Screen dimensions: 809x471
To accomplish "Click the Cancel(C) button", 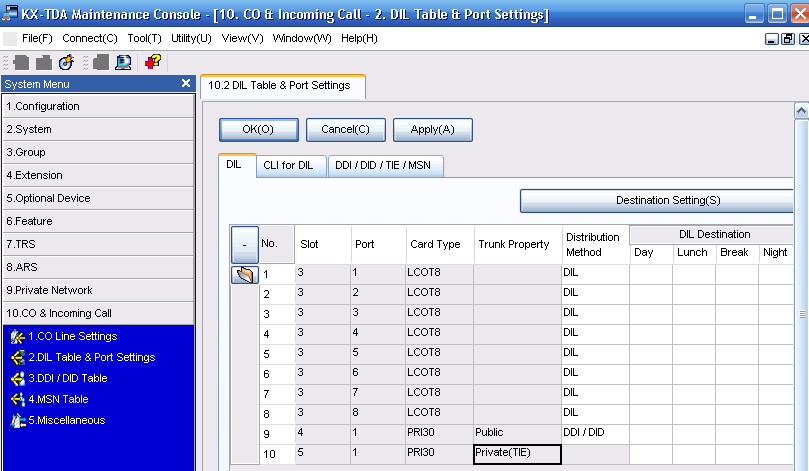I will pos(346,129).
